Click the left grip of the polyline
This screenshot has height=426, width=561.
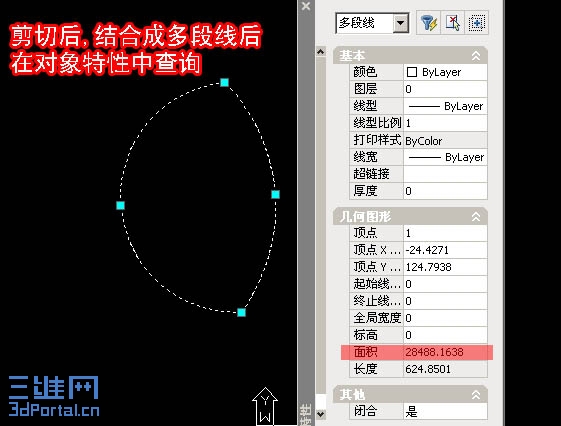click(x=120, y=205)
